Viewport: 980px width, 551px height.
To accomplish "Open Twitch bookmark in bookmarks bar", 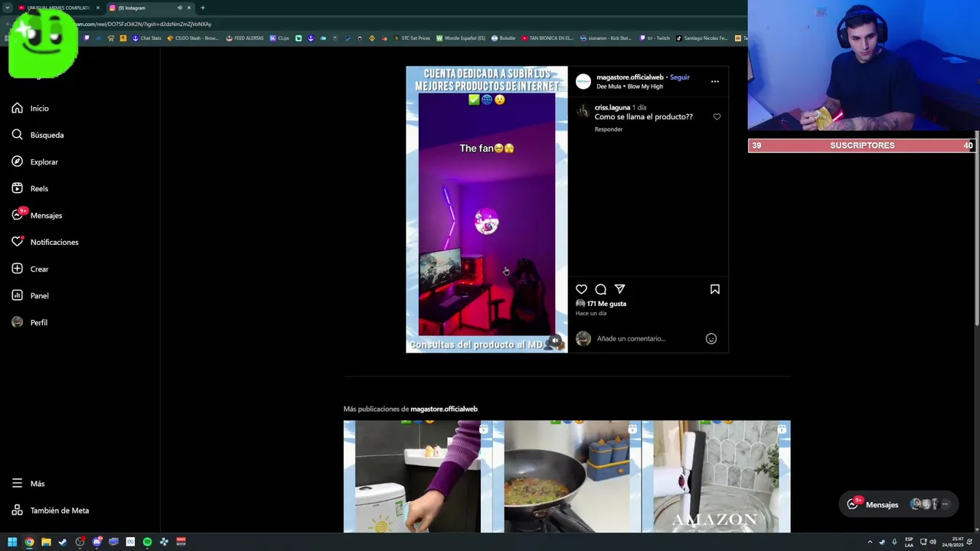I will pos(655,38).
